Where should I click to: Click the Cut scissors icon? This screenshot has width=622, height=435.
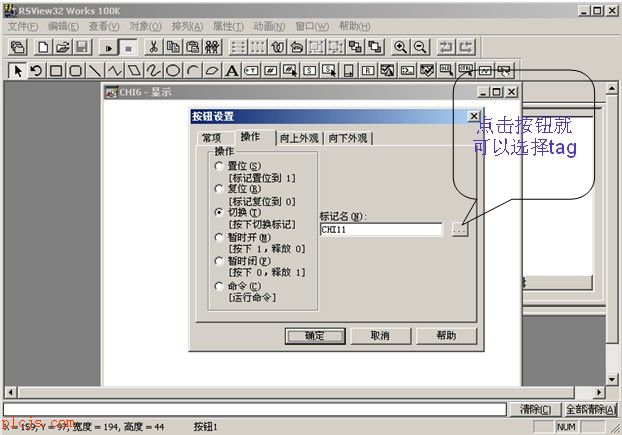[x=154, y=48]
